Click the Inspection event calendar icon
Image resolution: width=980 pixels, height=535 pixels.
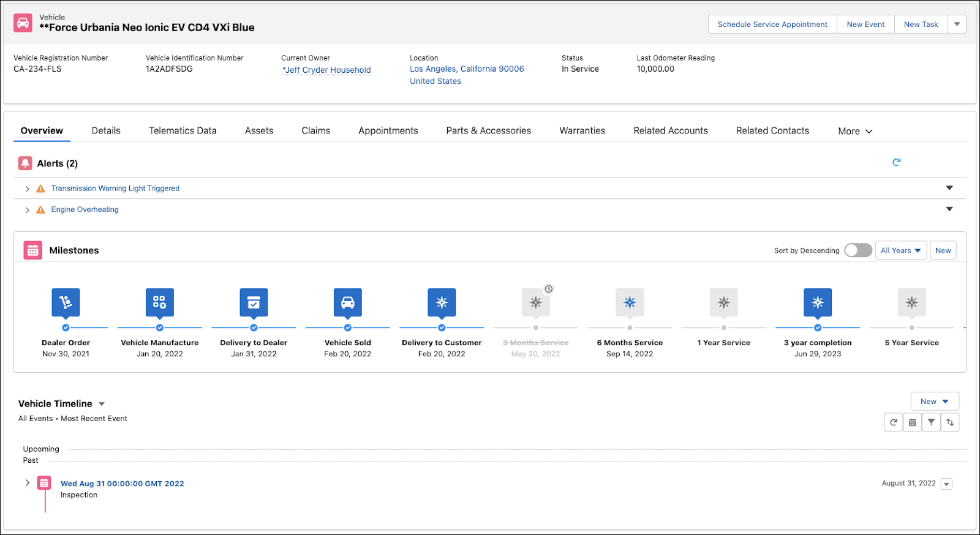[x=44, y=483]
